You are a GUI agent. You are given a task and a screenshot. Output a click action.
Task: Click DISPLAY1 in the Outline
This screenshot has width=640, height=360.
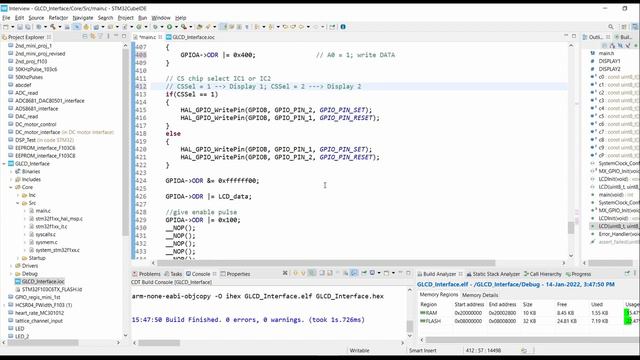tap(609, 61)
